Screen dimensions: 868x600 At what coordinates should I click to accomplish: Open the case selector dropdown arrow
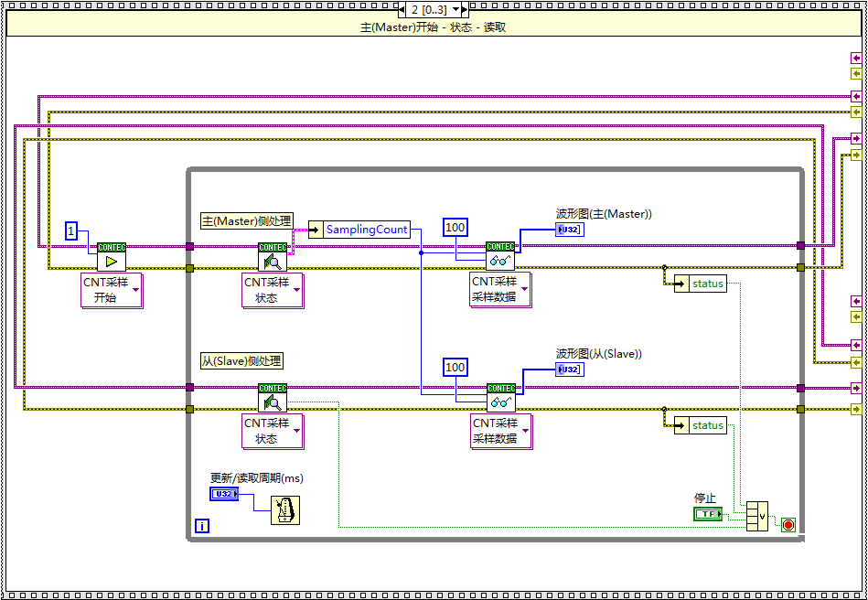click(x=456, y=9)
